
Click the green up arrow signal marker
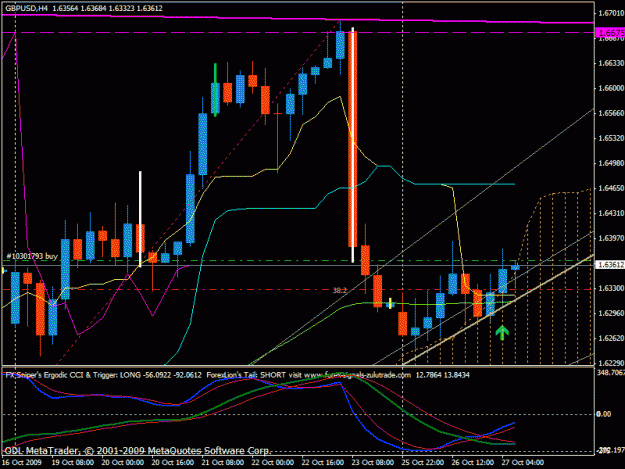coord(502,332)
